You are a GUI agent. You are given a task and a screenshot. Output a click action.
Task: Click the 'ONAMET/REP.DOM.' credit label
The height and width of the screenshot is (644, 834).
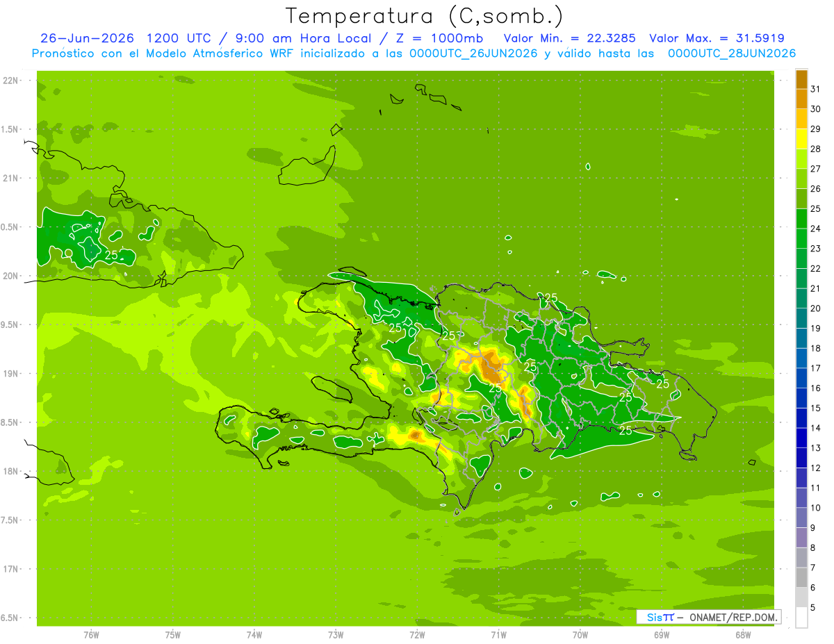(x=733, y=617)
